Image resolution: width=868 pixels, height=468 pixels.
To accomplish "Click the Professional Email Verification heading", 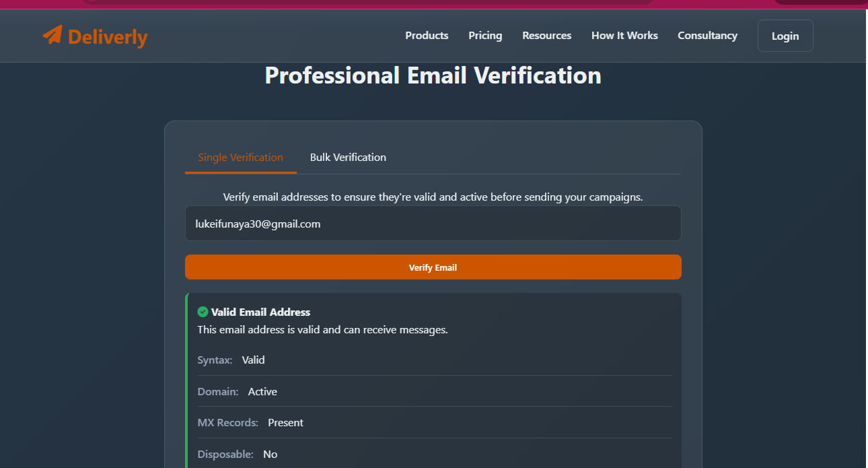I will [x=433, y=75].
